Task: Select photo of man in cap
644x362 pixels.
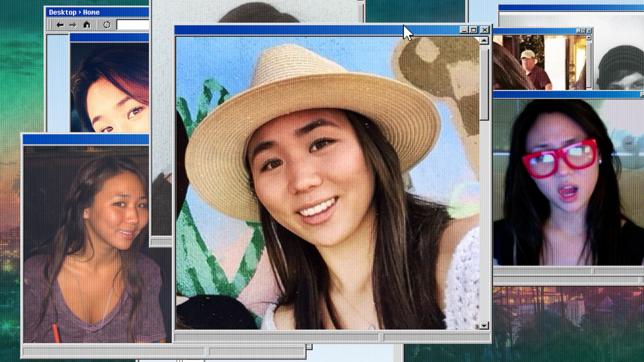Action: (539, 62)
